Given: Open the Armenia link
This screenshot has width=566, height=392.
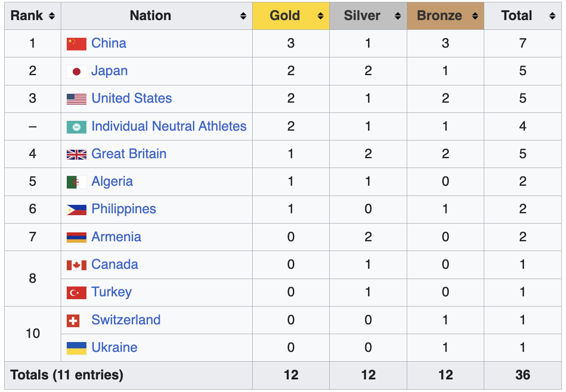Looking at the screenshot, I should pos(116,237).
